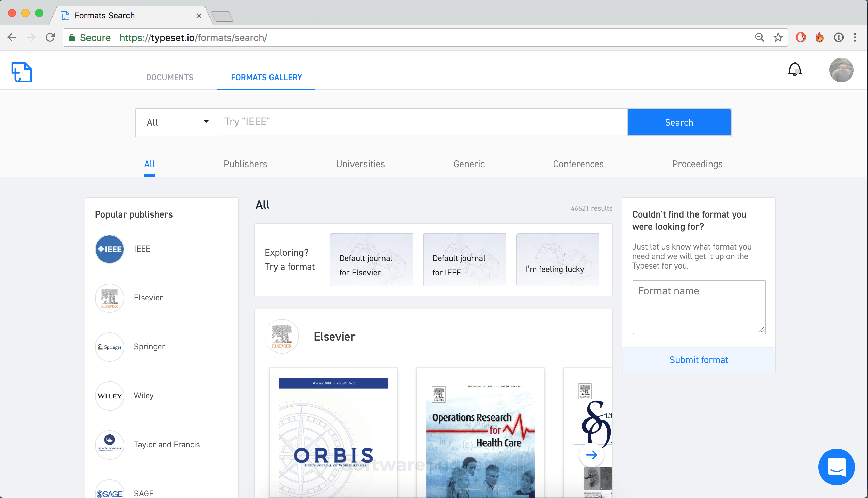Open Chrome's three-dot menu
The height and width of the screenshot is (498, 868).
pos(855,38)
